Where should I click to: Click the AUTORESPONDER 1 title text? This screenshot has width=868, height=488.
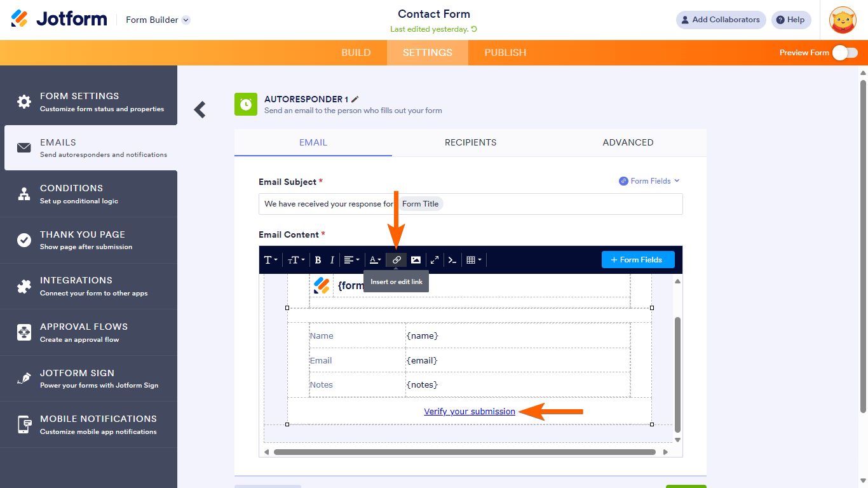pyautogui.click(x=306, y=99)
